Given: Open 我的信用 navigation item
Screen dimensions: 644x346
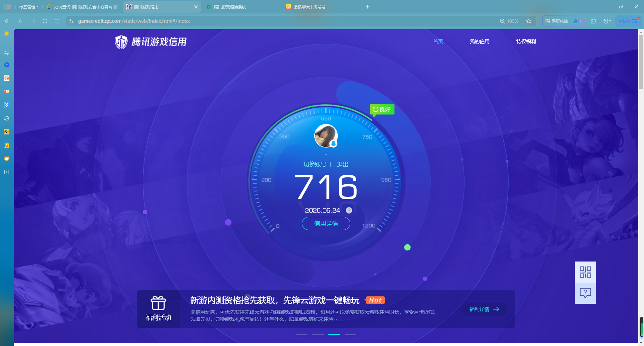Looking at the screenshot, I should pyautogui.click(x=479, y=41).
